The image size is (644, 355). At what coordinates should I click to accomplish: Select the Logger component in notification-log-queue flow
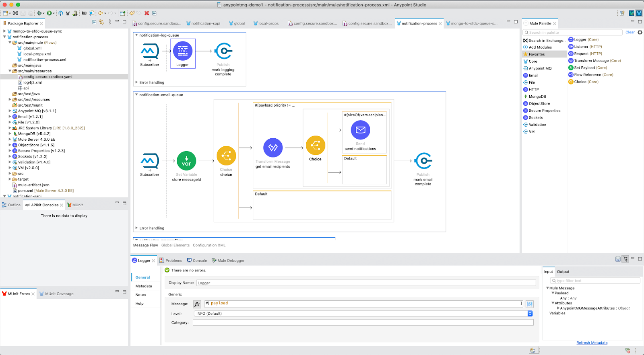(183, 51)
